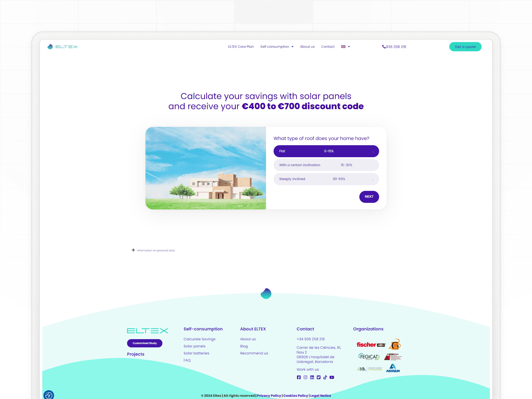Click the ELTEX Care Plan menu item

241,47
